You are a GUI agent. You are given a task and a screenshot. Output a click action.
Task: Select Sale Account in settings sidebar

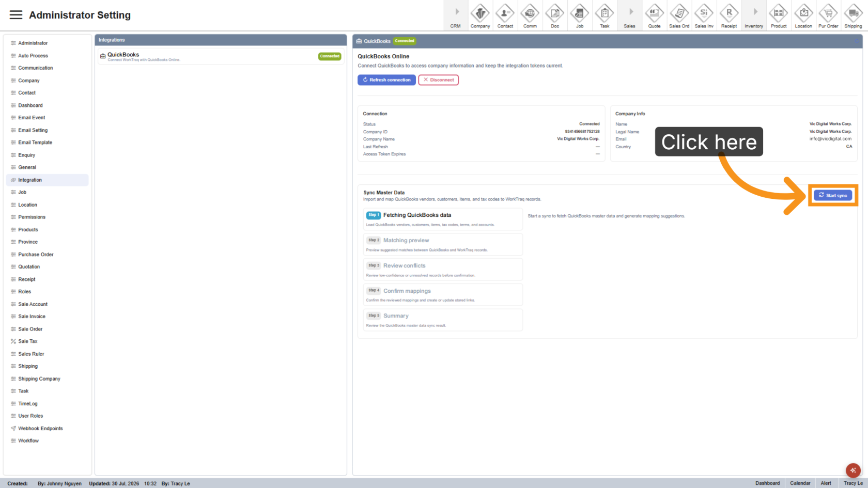(47, 304)
